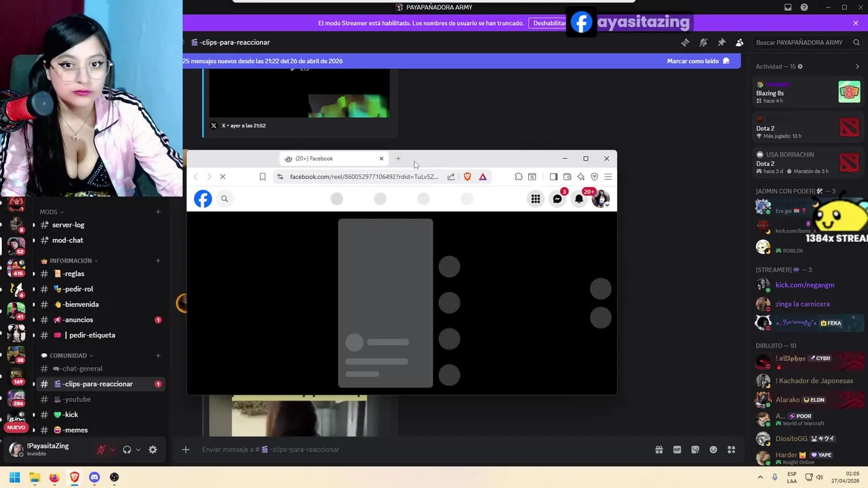Open Brave Shields lion icon
Screen dimensions: 868x488
[467, 177]
